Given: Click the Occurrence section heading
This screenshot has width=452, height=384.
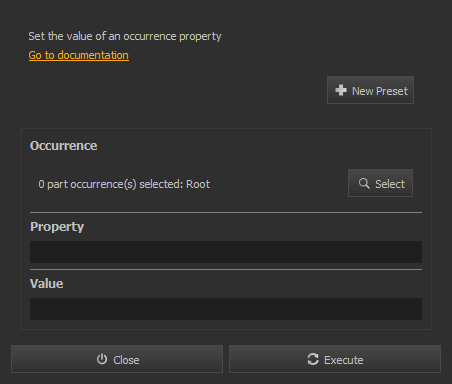Looking at the screenshot, I should [64, 146].
